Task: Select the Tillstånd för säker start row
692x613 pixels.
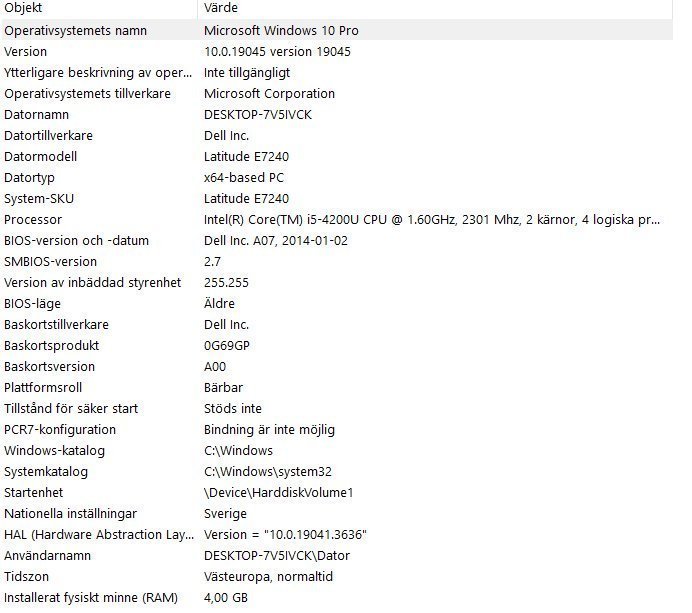Action: click(x=71, y=409)
